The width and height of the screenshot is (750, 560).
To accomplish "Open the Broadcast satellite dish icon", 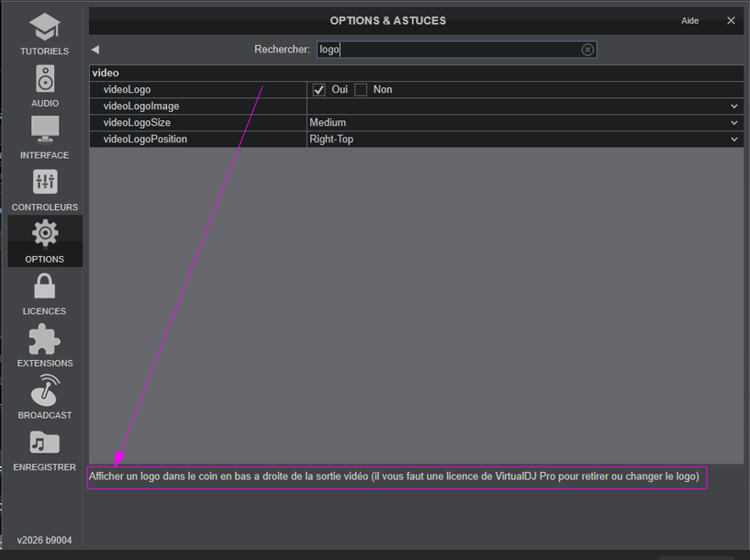I will tap(45, 391).
